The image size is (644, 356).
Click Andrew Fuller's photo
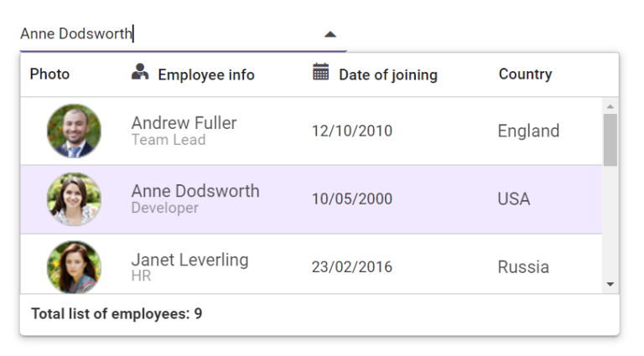[x=74, y=131]
